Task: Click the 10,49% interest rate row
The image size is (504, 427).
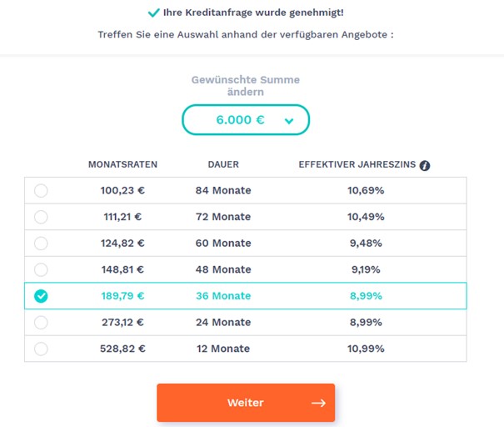Action: coord(246,217)
